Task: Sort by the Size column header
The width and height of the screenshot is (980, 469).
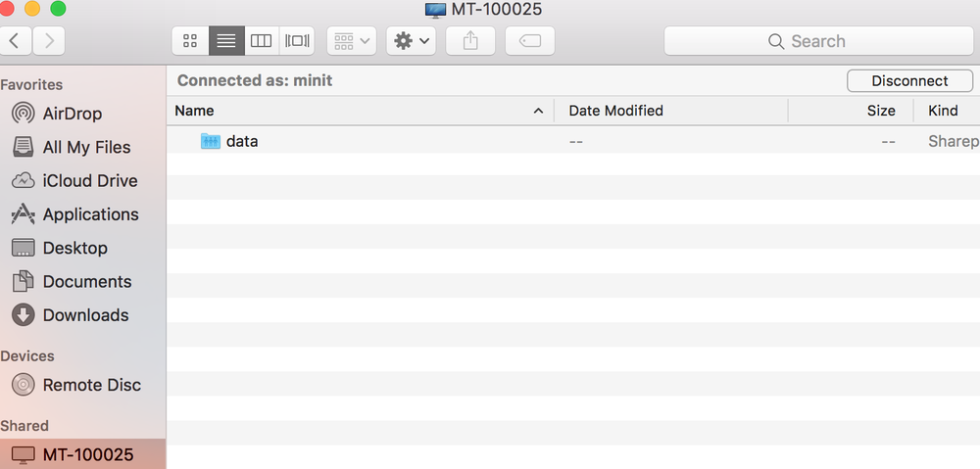Action: (x=851, y=111)
